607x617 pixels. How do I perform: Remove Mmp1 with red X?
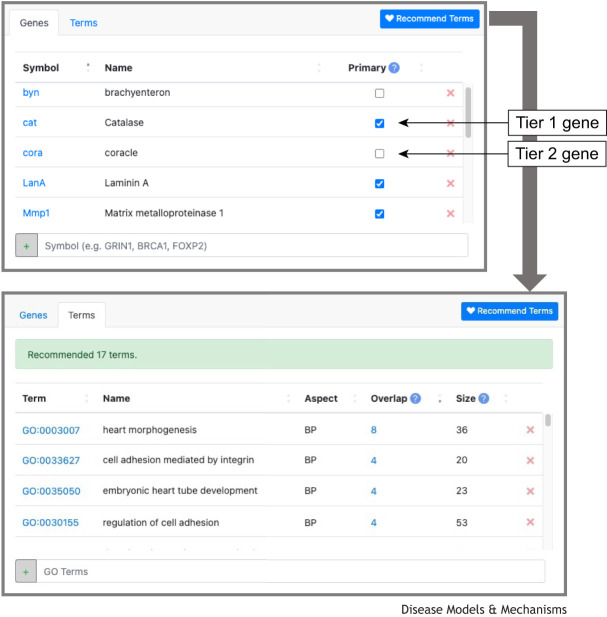point(450,214)
